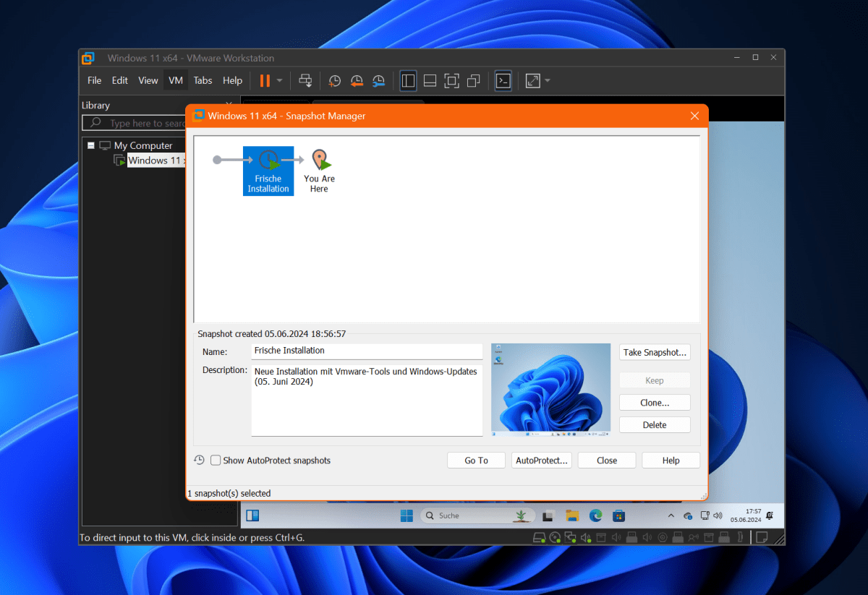The width and height of the screenshot is (868, 595).
Task: Open Microsoft Edge from the taskbar
Action: pyautogui.click(x=595, y=515)
